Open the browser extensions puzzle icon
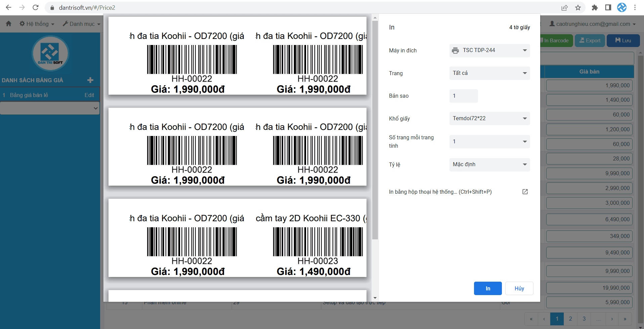The height and width of the screenshot is (329, 644). pyautogui.click(x=595, y=8)
